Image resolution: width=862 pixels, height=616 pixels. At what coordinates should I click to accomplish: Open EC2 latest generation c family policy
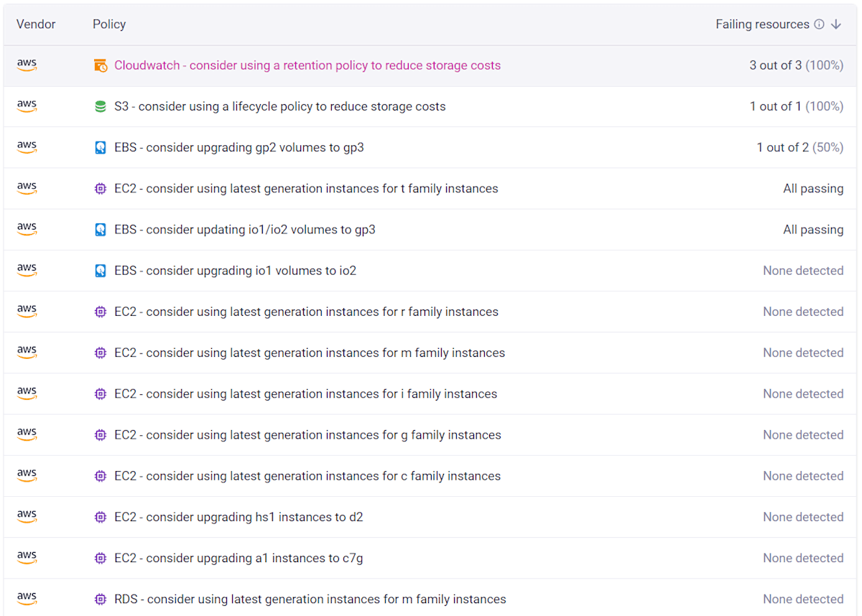tap(307, 475)
